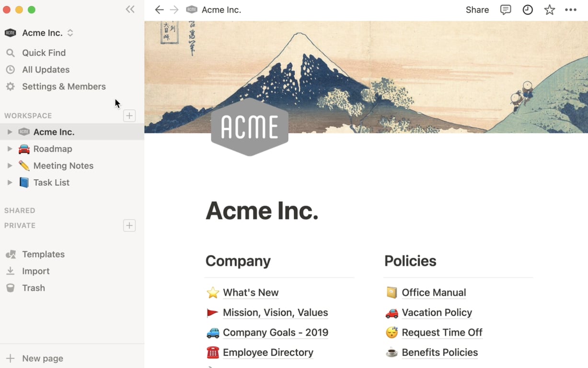Open the Acme Inc. workspace switcher

coord(42,33)
